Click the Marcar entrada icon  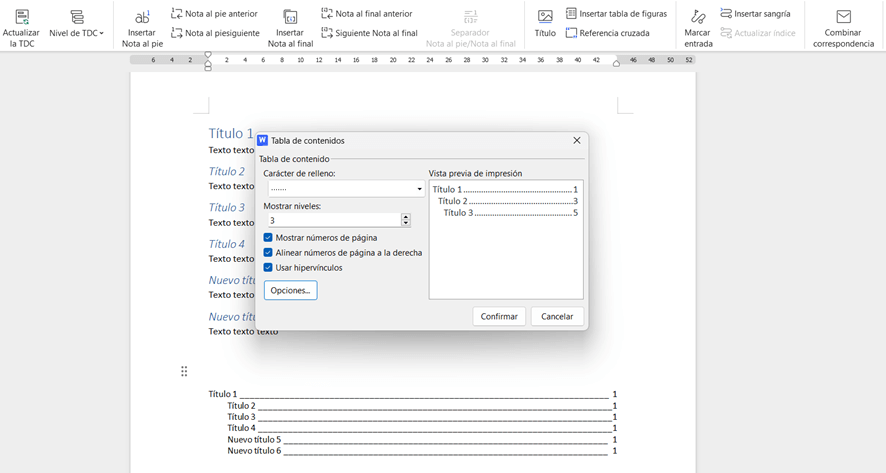698,17
